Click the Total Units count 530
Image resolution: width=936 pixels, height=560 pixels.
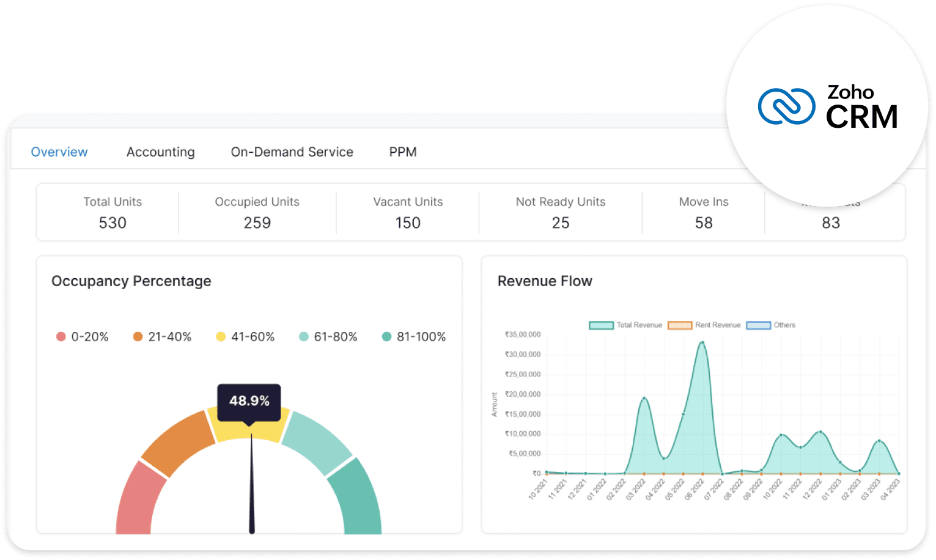(x=112, y=223)
